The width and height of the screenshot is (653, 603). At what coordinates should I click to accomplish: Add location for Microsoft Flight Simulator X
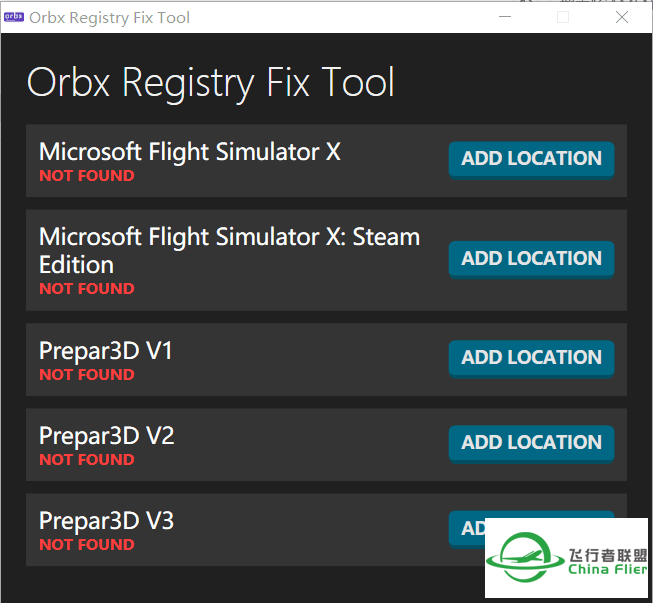531,160
